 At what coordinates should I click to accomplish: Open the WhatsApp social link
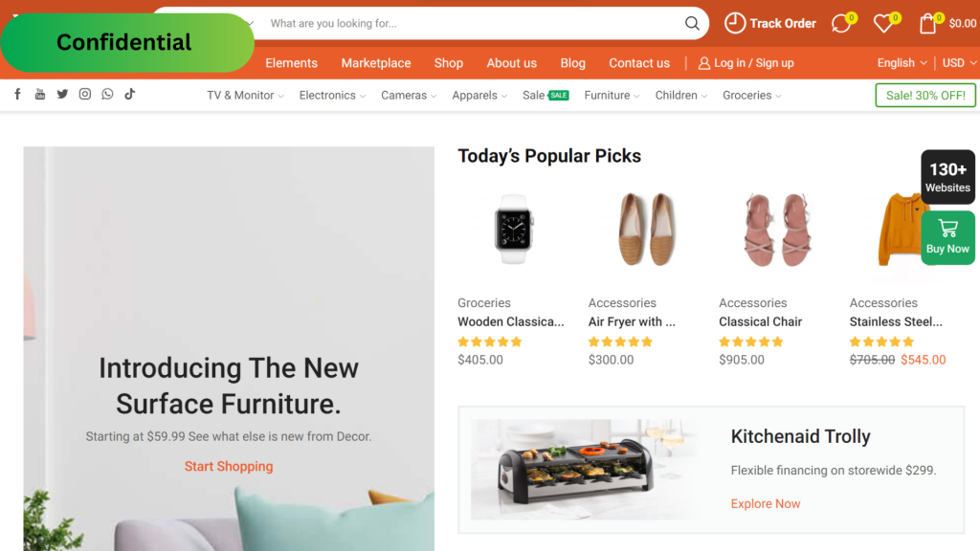[x=107, y=94]
